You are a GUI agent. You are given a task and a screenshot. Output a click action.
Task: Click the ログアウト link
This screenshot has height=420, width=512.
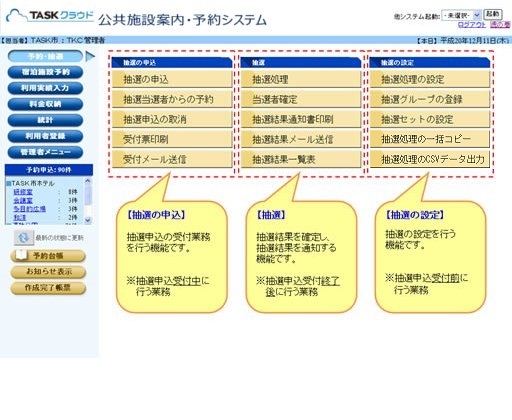tap(472, 25)
